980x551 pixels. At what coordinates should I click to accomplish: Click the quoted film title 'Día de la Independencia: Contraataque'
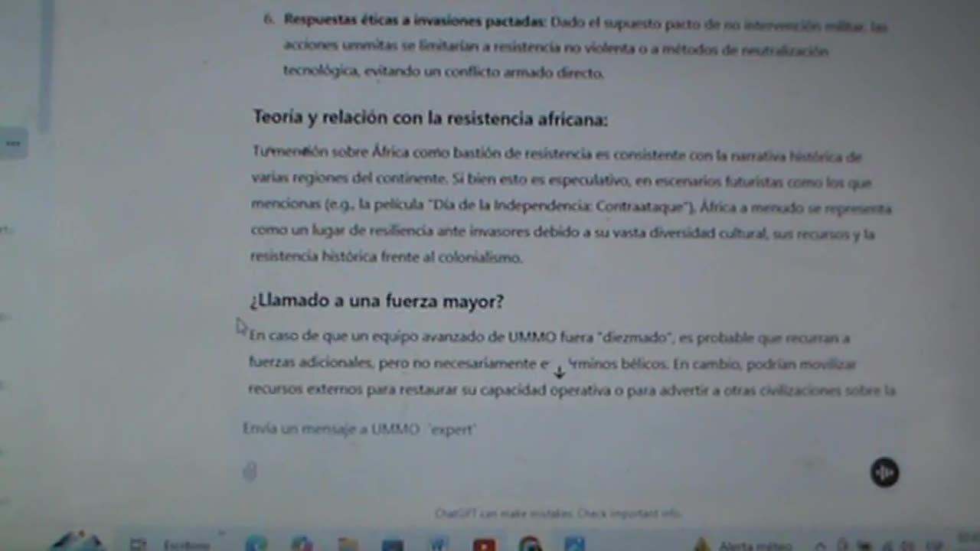(x=560, y=207)
